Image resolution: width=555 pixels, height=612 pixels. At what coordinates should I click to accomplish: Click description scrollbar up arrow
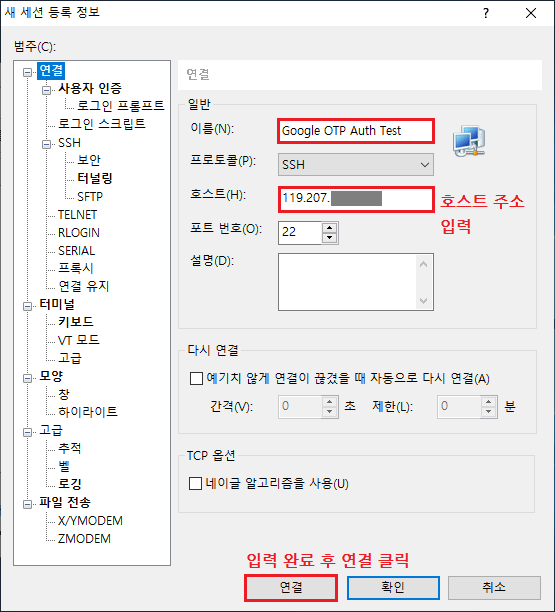(x=423, y=264)
